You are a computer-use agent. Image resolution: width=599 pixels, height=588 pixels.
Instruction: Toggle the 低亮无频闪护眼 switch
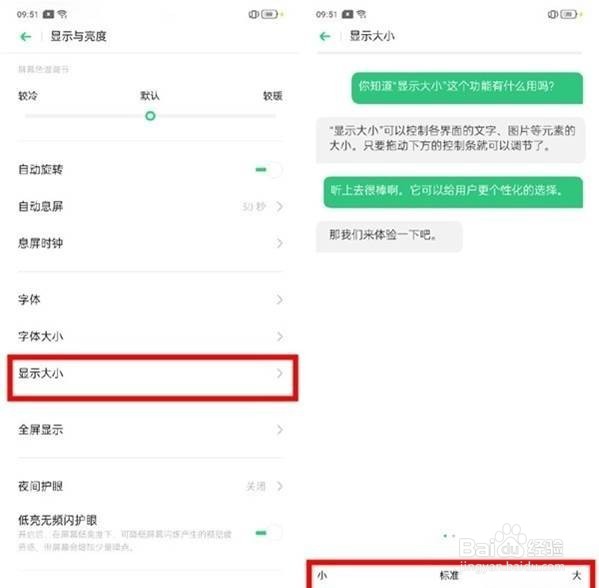[x=269, y=533]
